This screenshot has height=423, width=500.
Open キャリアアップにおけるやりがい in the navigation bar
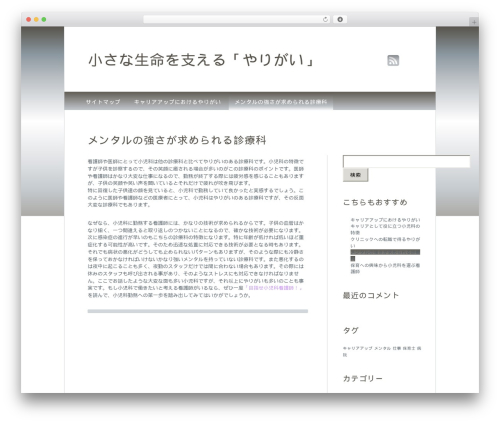tap(177, 102)
